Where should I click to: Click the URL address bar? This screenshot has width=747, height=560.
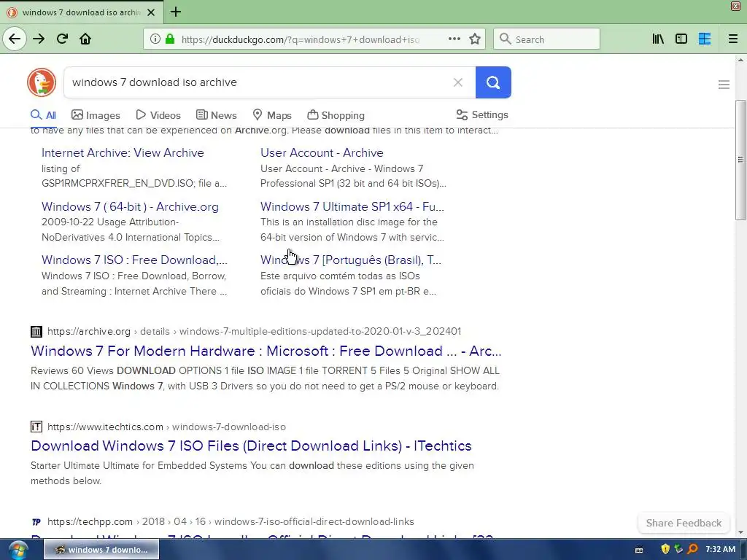pyautogui.click(x=300, y=39)
